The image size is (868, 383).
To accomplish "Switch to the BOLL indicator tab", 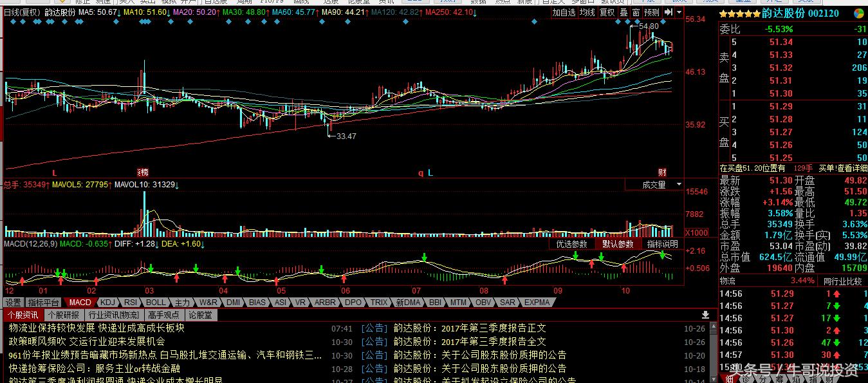I will (156, 303).
